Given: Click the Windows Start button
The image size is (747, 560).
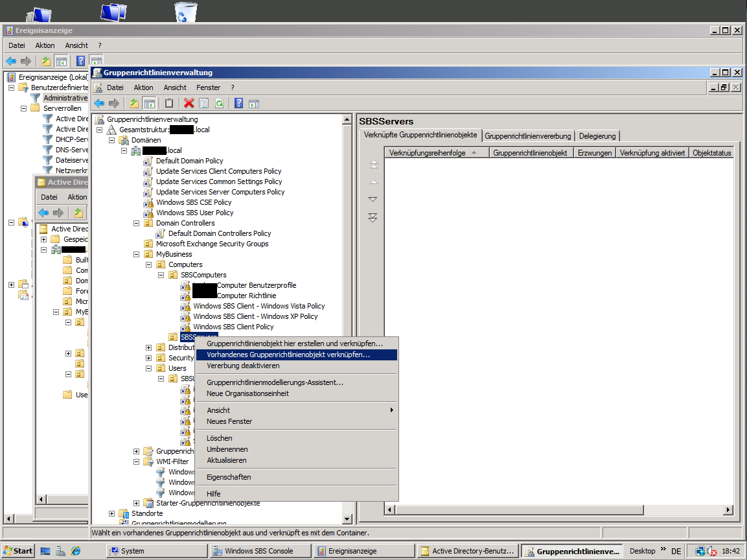Looking at the screenshot, I should tap(19, 551).
